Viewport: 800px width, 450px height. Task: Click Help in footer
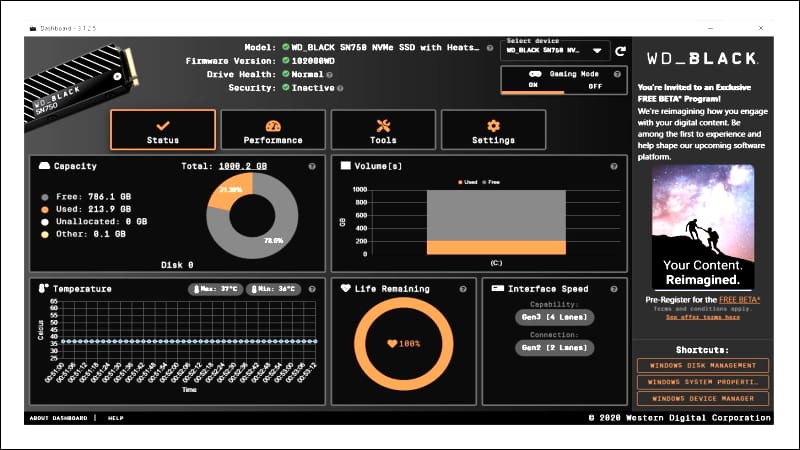tap(115, 418)
